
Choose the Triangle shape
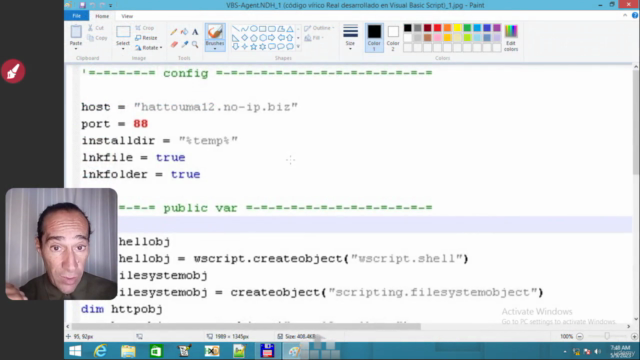(x=290, y=29)
